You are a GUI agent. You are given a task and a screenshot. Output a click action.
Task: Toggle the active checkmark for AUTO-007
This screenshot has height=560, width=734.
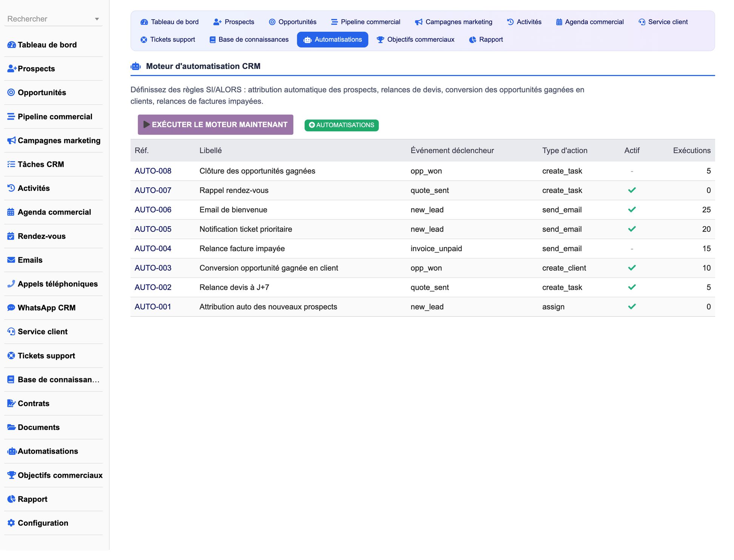tap(632, 190)
